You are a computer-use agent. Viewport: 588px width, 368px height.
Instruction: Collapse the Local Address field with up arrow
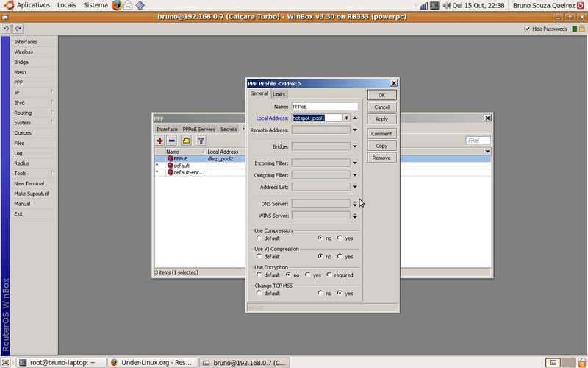tap(355, 118)
